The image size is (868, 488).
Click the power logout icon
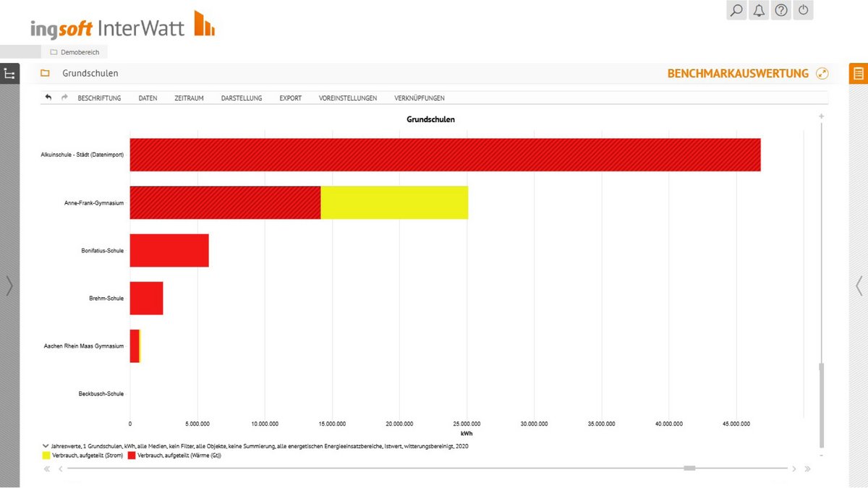tap(803, 11)
